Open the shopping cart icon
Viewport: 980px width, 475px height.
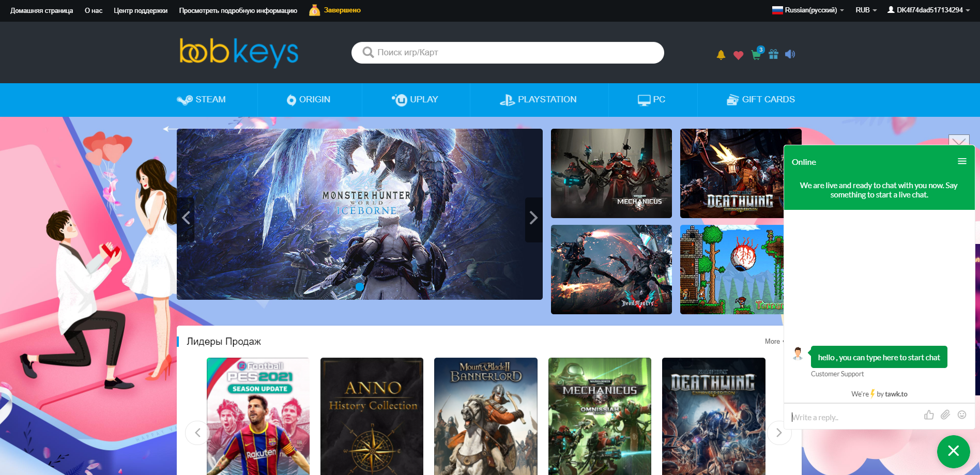[x=756, y=54]
